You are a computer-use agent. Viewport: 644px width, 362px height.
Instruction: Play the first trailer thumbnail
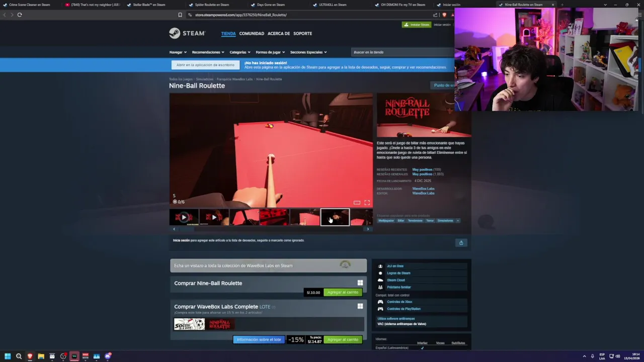pyautogui.click(x=184, y=217)
